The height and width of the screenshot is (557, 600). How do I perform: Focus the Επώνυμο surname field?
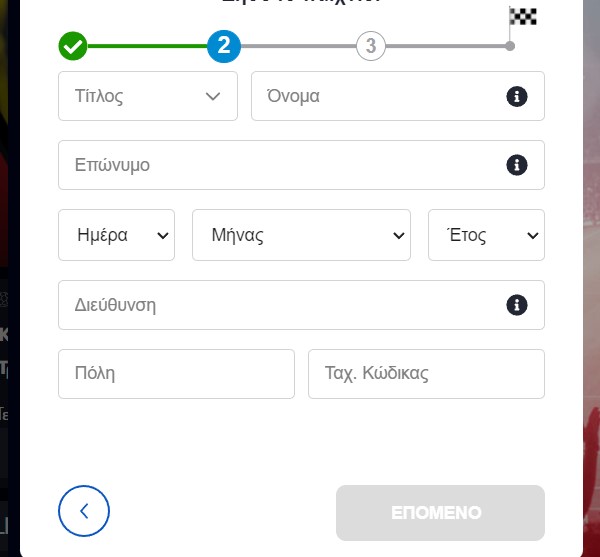pos(301,165)
